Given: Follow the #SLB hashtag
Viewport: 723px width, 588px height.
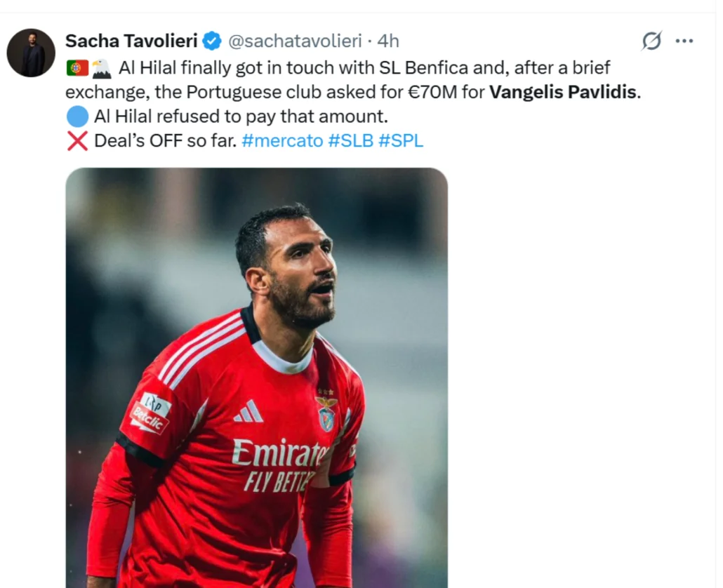Looking at the screenshot, I should (x=351, y=140).
